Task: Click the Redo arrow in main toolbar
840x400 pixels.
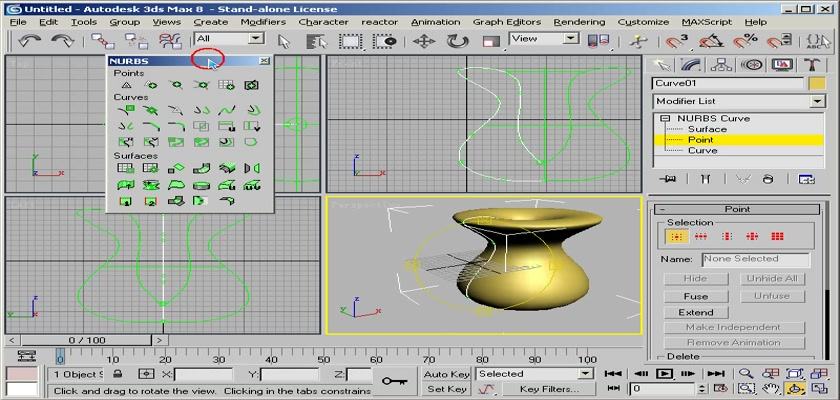Action: [x=62, y=41]
